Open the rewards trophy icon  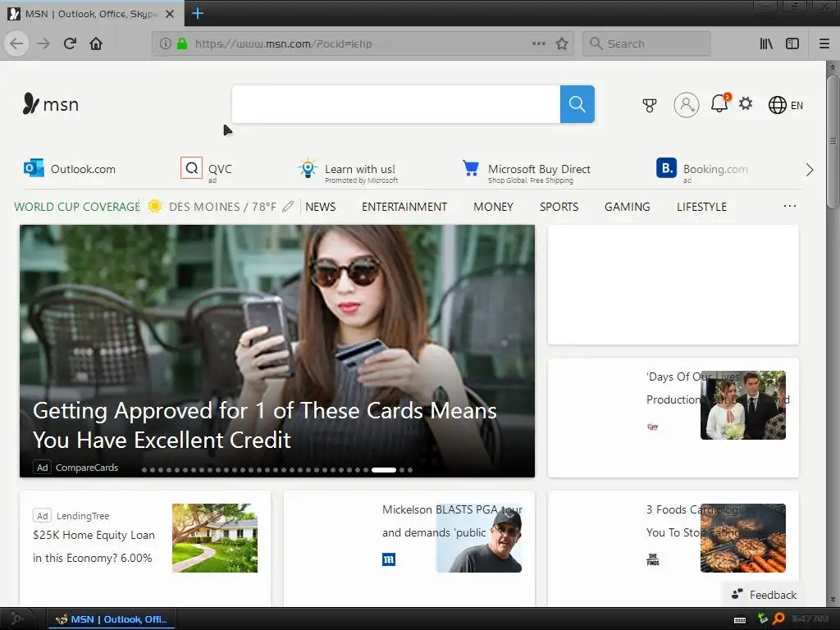[650, 105]
